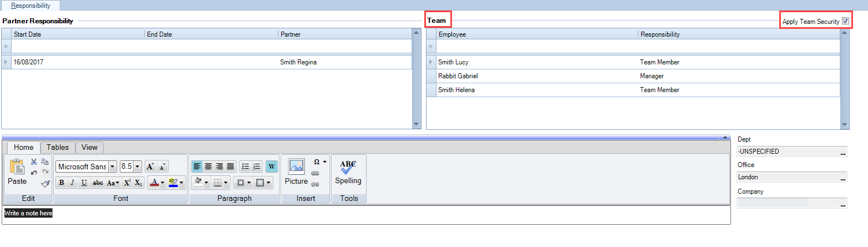This screenshot has height=247, width=868.
Task: Open the change case Aa dropdown
Action: tap(113, 183)
